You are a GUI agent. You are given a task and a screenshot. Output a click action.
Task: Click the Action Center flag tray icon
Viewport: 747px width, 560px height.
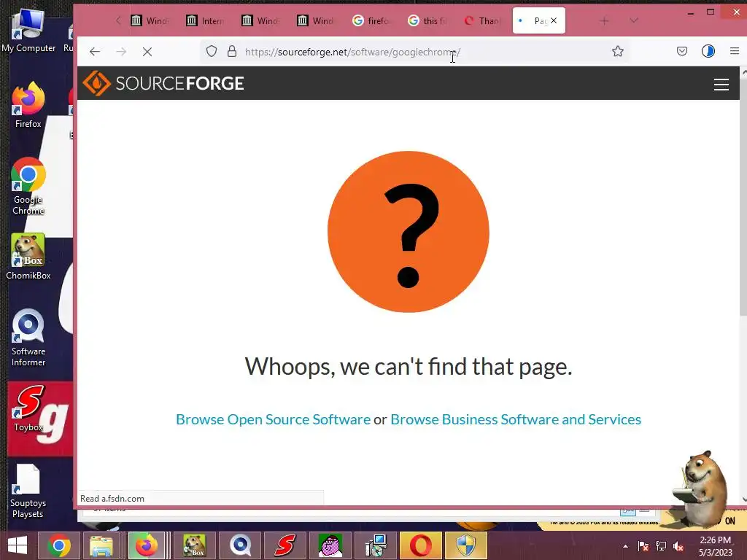point(643,546)
